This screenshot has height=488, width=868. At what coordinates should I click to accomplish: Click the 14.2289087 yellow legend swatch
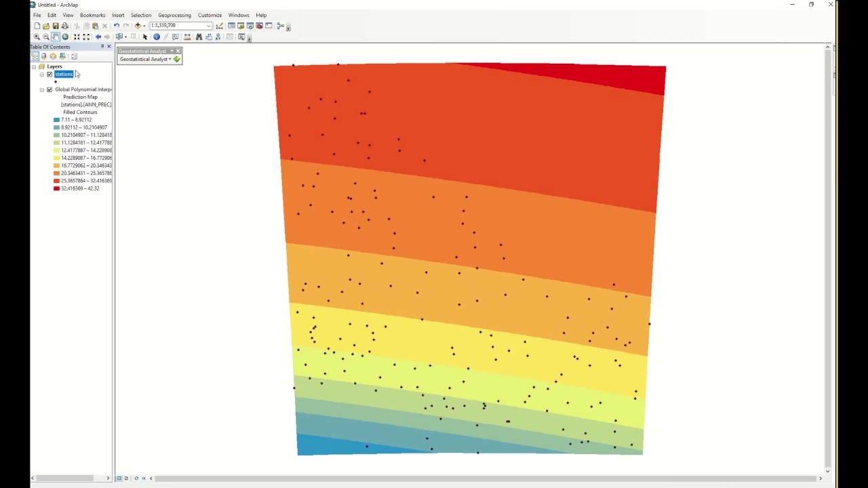[56, 158]
